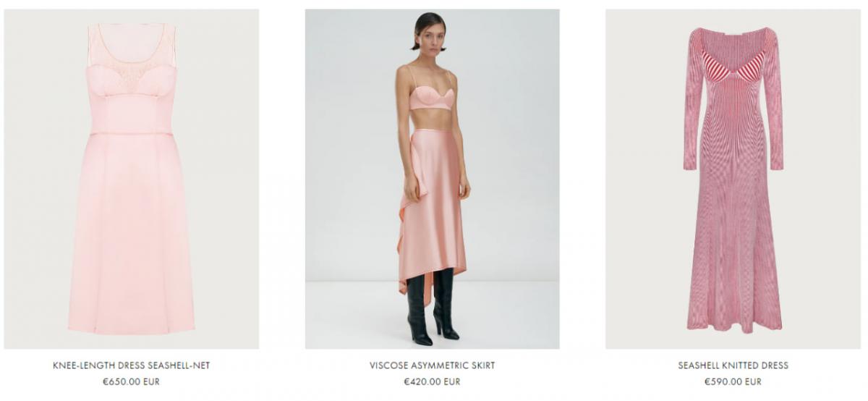868x401 pixels.
Task: Click the €650.00 EUR price
Action: point(131,381)
